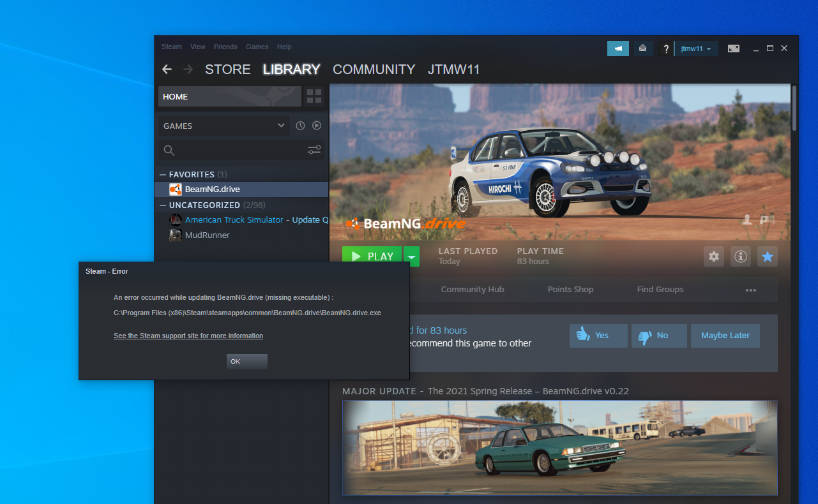Open the Steam support site link

(188, 336)
